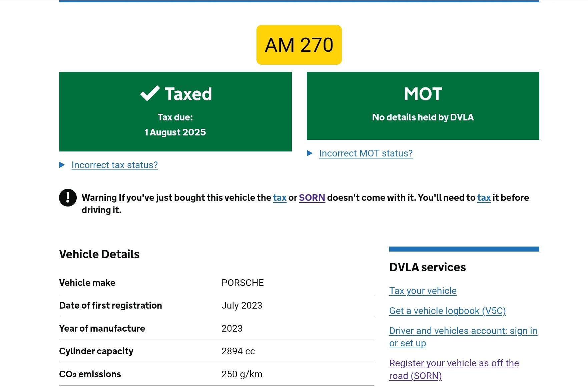588x387 pixels.
Task: Click the yellow AM 270 registration plate
Action: [x=299, y=45]
